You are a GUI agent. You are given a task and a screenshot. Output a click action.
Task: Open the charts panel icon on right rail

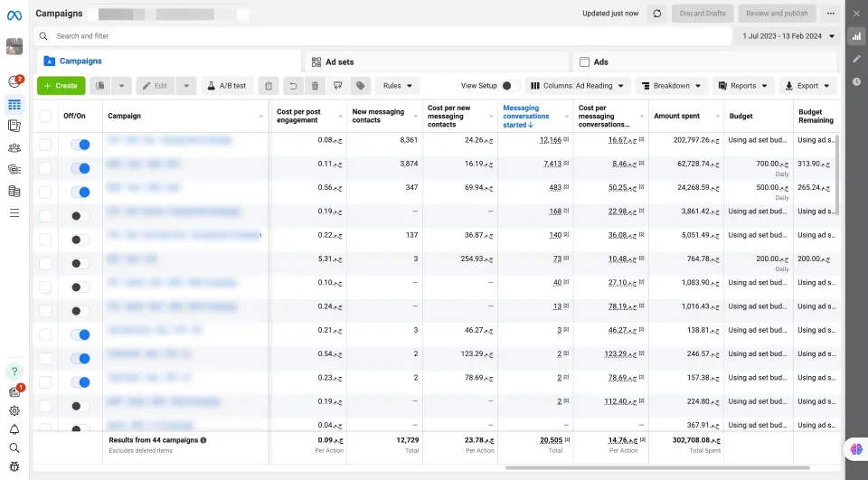pos(856,36)
